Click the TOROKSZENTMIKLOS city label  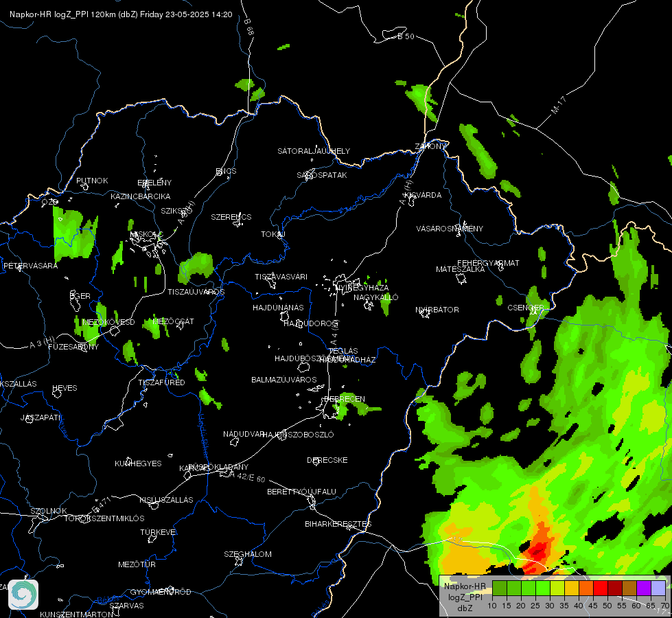click(104, 518)
